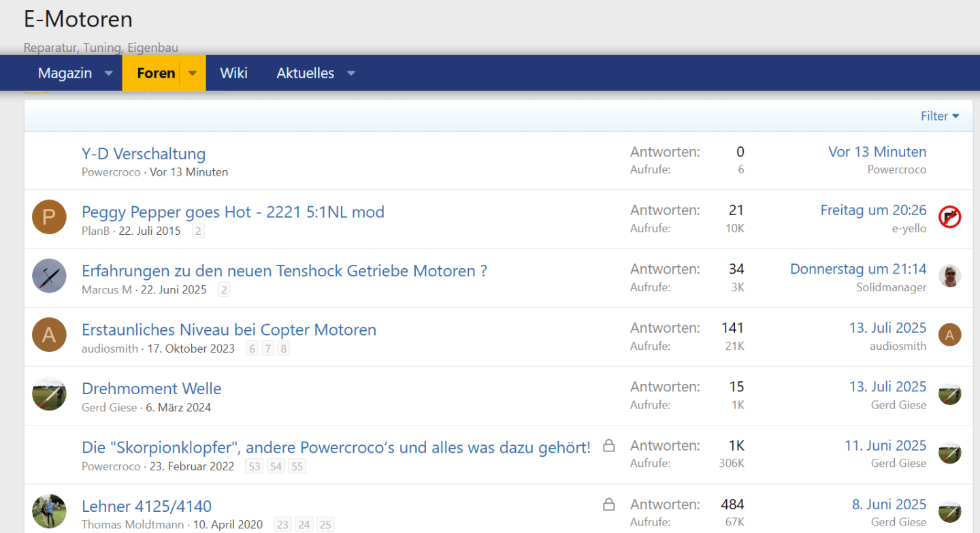Open last poster name Solidmanager
Image resolution: width=980 pixels, height=533 pixels.
tap(892, 287)
